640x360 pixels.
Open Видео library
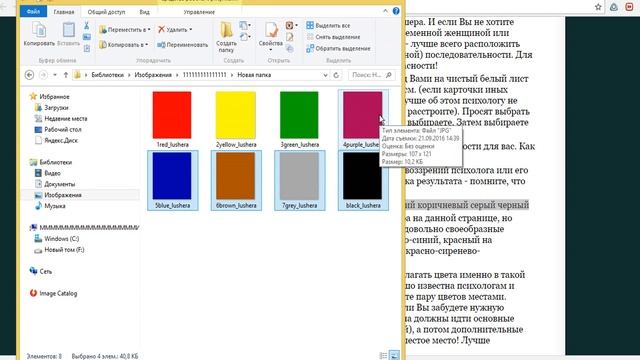52,173
